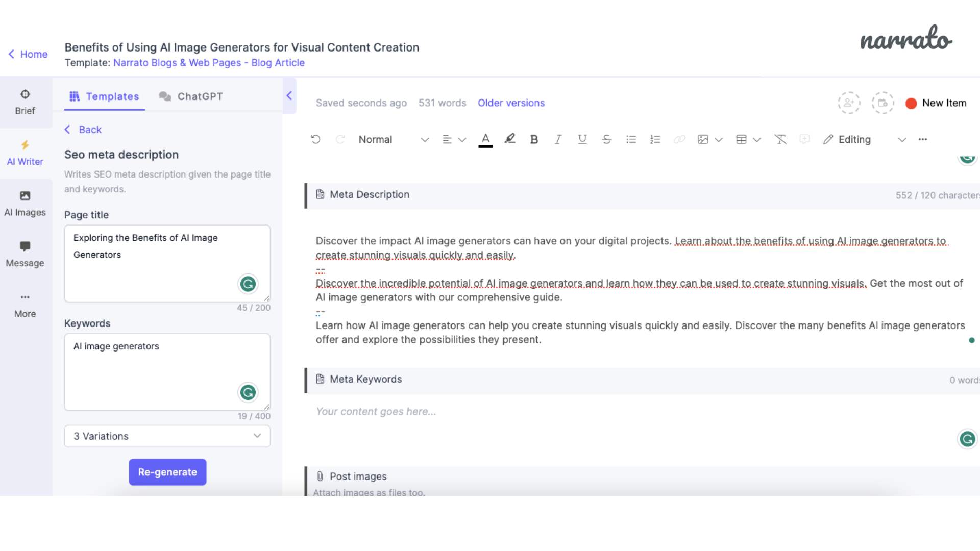Click Grammarly icon in Page title field
980x551 pixels.
[248, 284]
